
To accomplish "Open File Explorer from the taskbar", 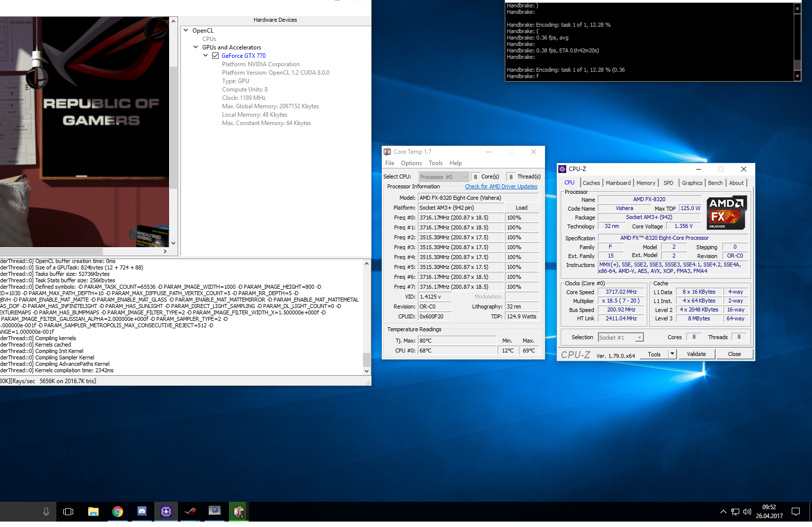I will [93, 512].
